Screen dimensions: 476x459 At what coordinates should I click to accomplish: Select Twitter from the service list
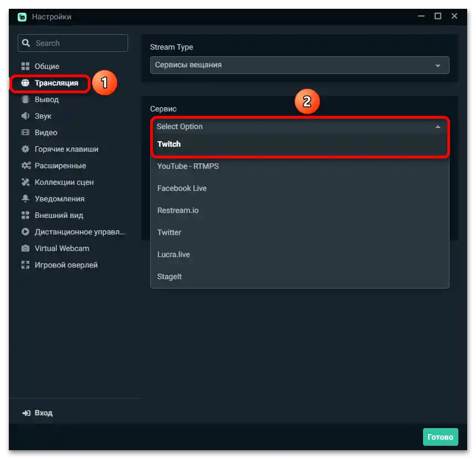[x=299, y=232]
